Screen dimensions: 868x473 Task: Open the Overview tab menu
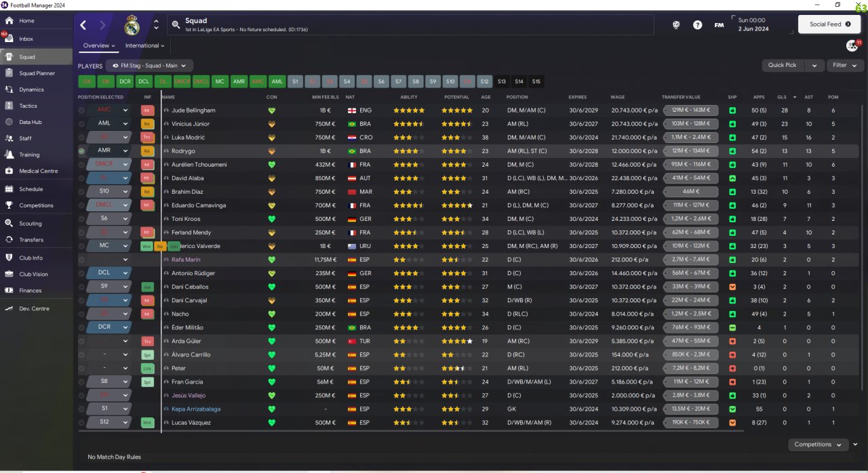(x=99, y=46)
